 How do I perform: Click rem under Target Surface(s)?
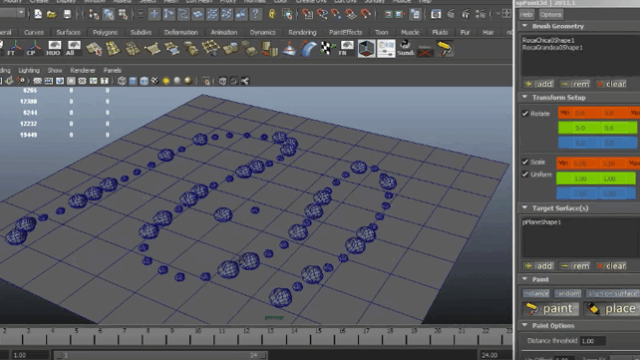(x=575, y=266)
